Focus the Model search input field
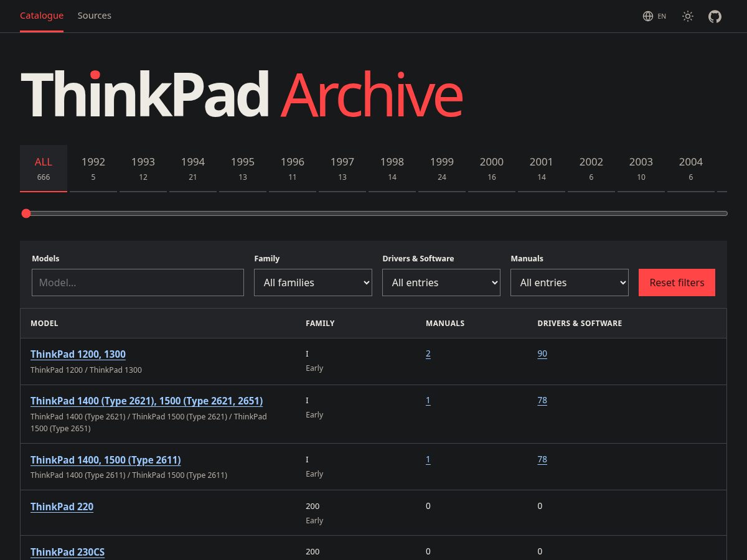 (x=138, y=282)
